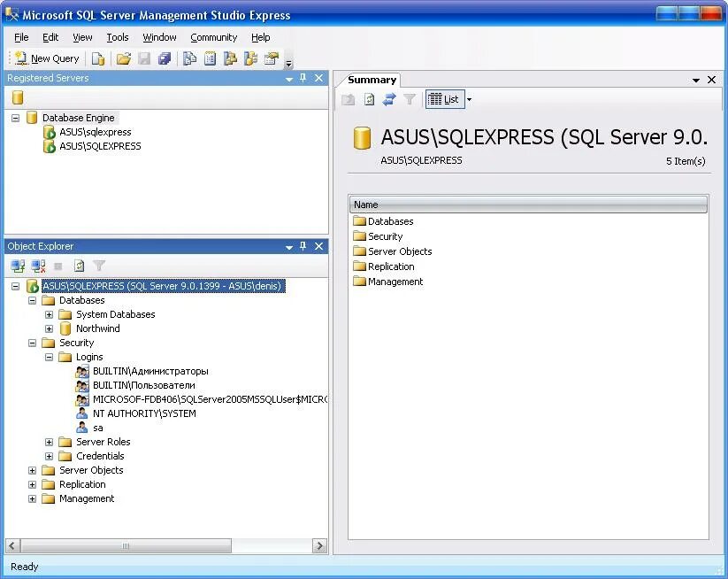Toggle auto-hide pin on Object Explorer
The image size is (728, 579).
pyautogui.click(x=303, y=246)
